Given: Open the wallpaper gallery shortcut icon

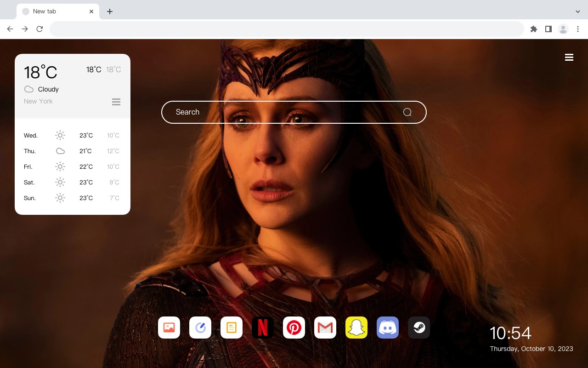Looking at the screenshot, I should [169, 328].
